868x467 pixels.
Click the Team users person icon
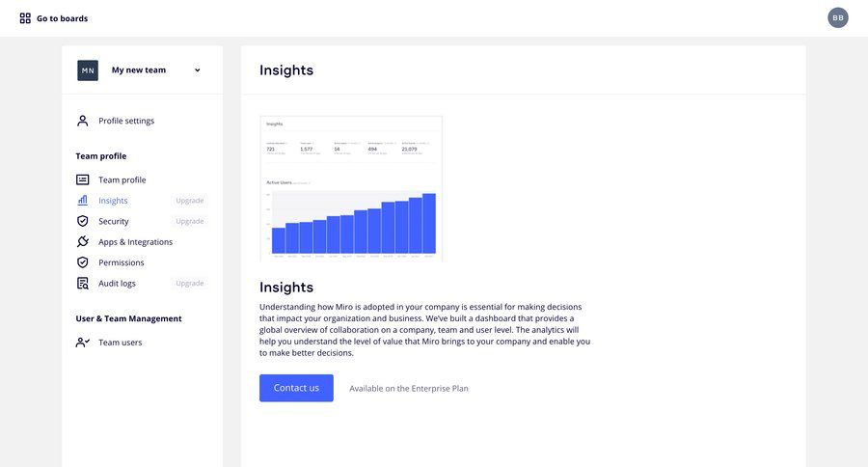[x=83, y=343]
